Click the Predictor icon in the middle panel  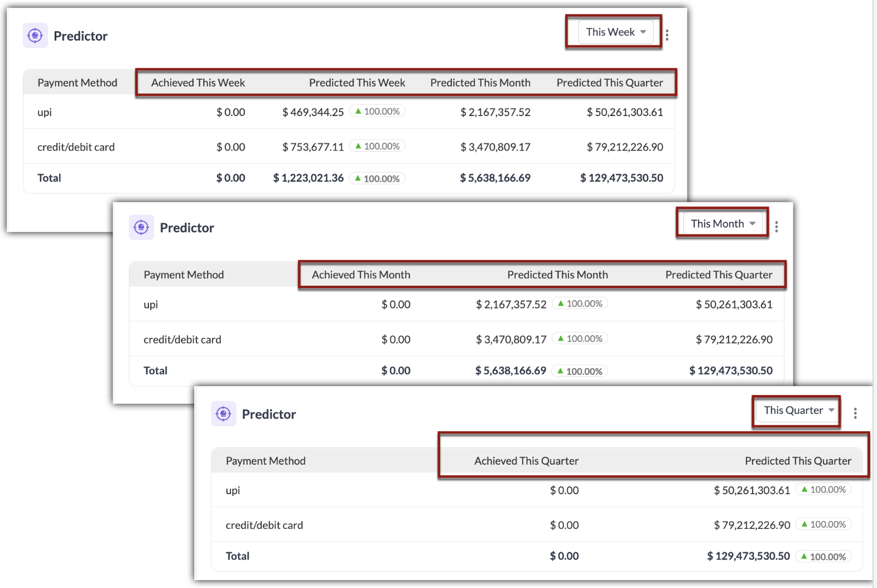(142, 227)
